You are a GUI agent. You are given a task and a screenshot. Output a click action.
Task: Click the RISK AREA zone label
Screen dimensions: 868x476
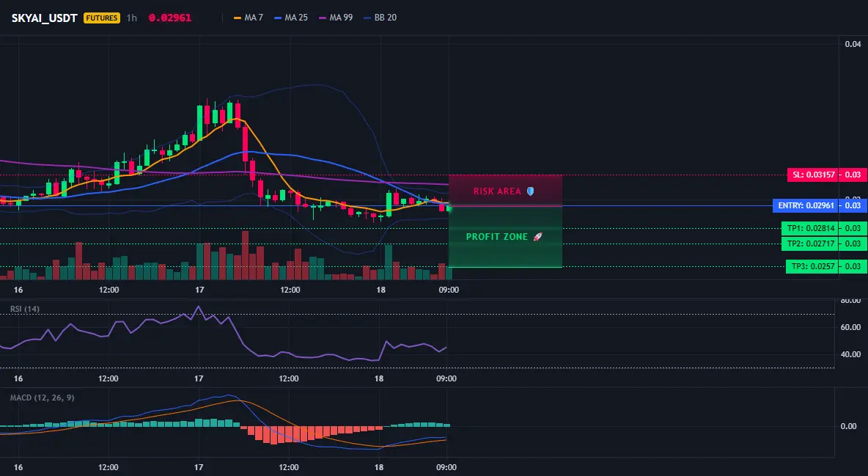(497, 191)
